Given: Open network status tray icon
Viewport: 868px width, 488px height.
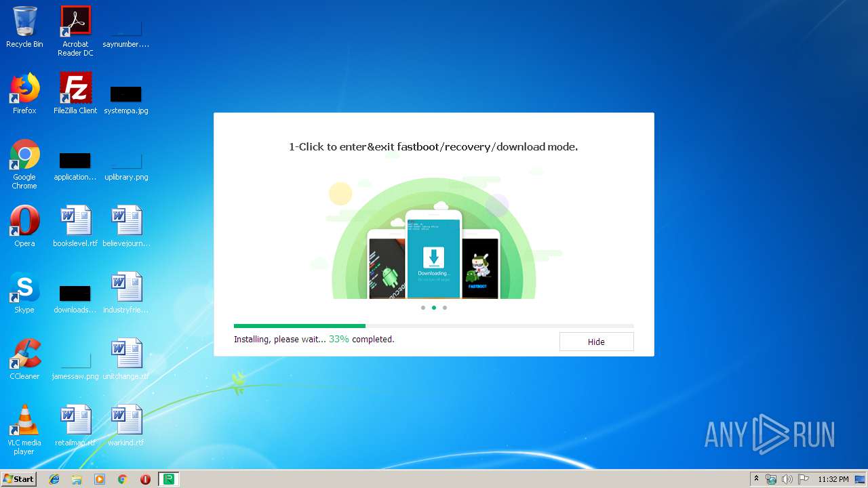Looking at the screenshot, I should click(771, 479).
